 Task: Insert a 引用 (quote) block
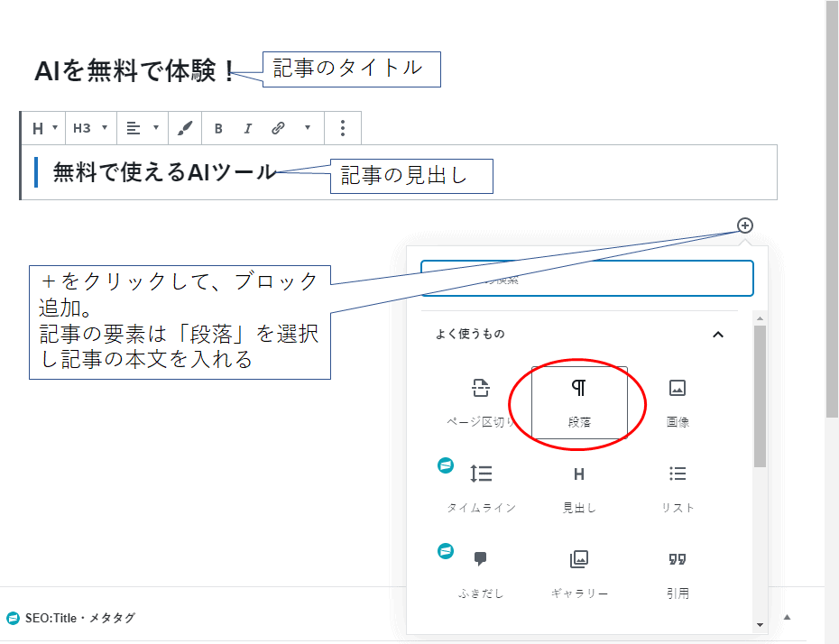click(x=678, y=572)
